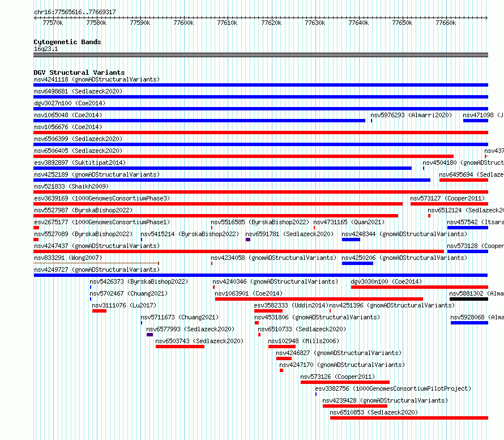Open the nsv6577993 (Sedlazeck2020) label
Viewport: 504px width, 440px height.
click(190, 329)
